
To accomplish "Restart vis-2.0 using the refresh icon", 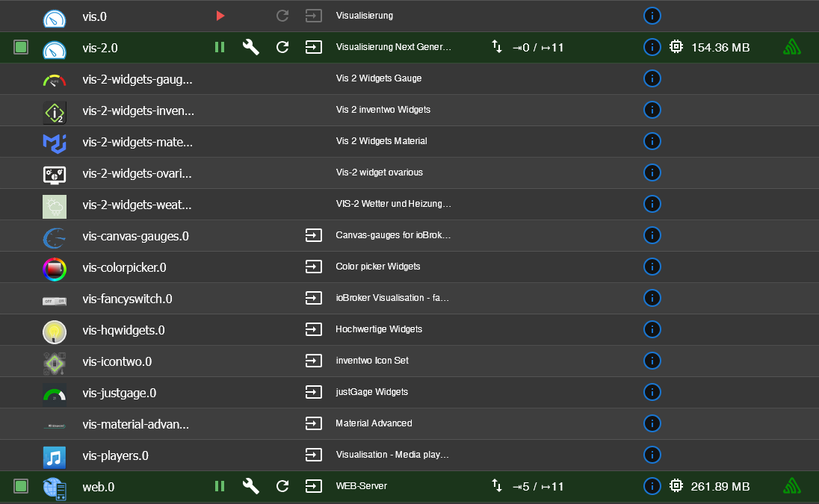I will pos(282,46).
